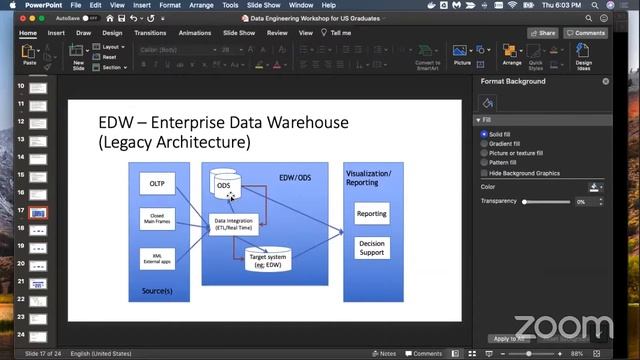Click zoom in plus button

560,354
